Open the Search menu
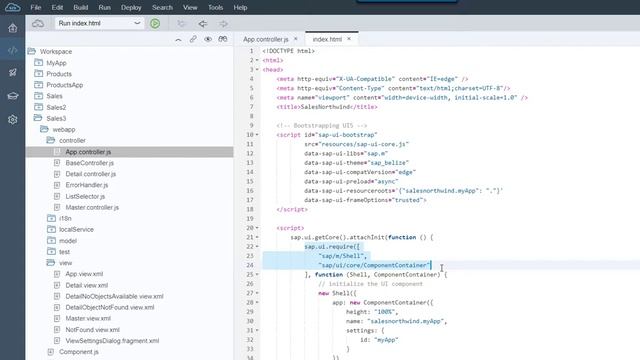The height and width of the screenshot is (360, 640). click(162, 7)
